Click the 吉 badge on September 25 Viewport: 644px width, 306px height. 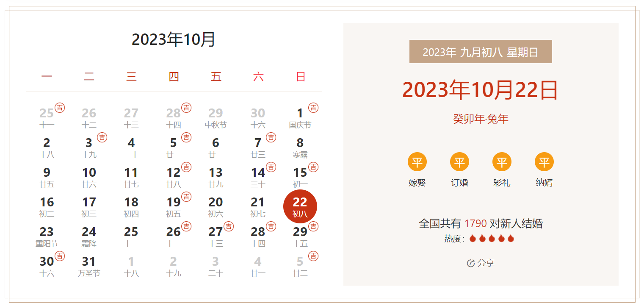click(60, 108)
